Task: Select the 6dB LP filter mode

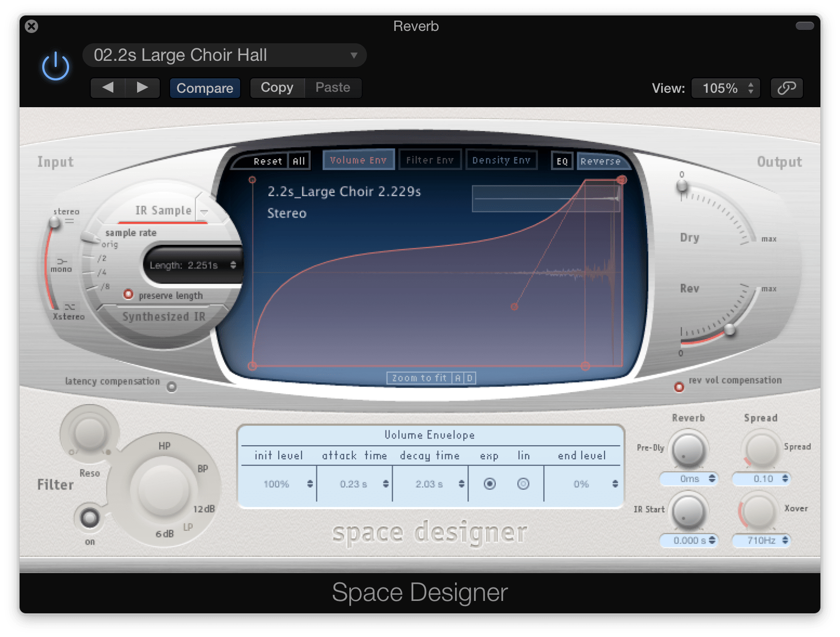Action: (165, 534)
